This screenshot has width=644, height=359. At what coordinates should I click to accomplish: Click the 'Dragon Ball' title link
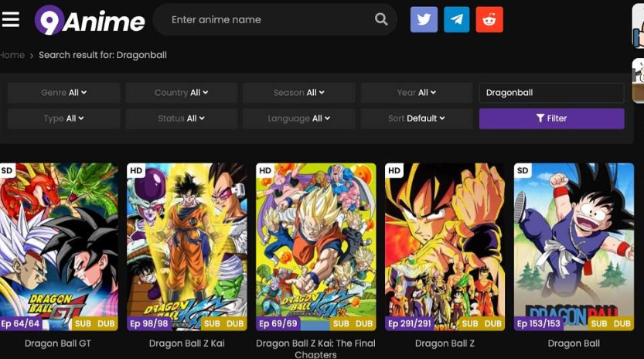coord(574,344)
